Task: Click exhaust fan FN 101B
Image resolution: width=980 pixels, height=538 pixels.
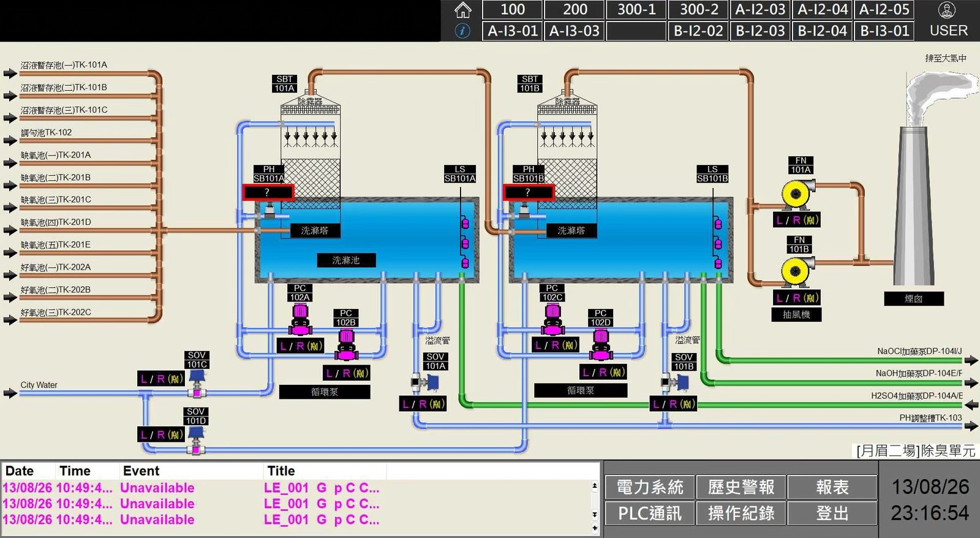Action: (x=797, y=271)
